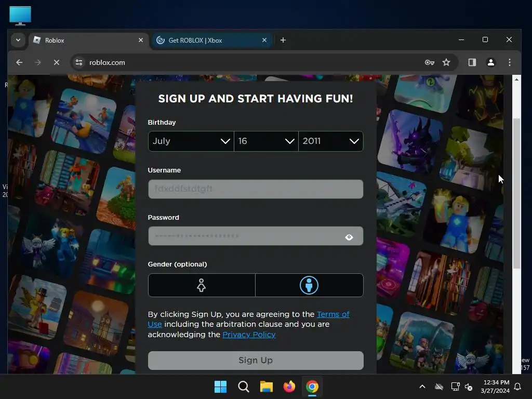This screenshot has width=532, height=399.
Task: Open the notifications bell
Action: coord(518,387)
